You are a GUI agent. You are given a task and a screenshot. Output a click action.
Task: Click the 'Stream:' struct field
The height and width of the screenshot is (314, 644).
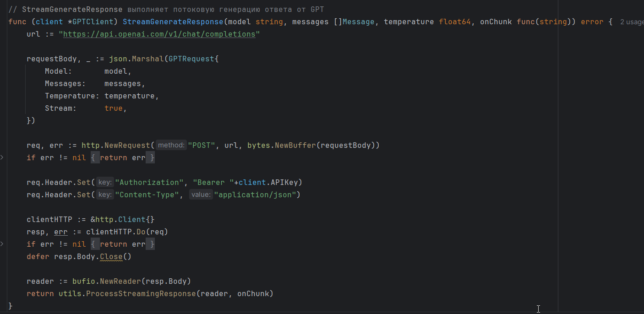click(x=61, y=108)
